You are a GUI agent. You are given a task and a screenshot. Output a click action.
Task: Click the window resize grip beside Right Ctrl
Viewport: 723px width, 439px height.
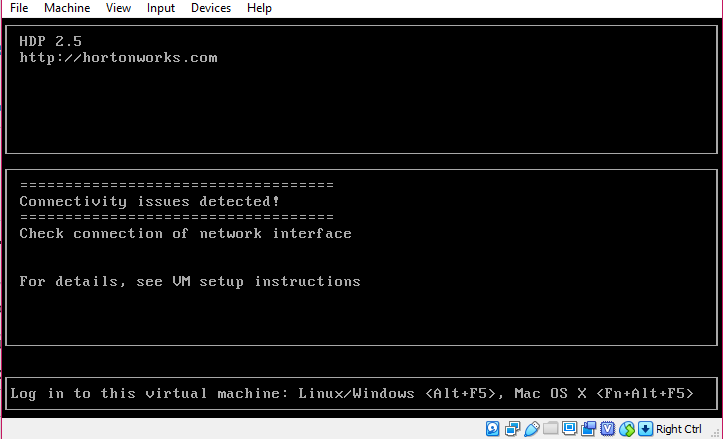tap(716, 432)
